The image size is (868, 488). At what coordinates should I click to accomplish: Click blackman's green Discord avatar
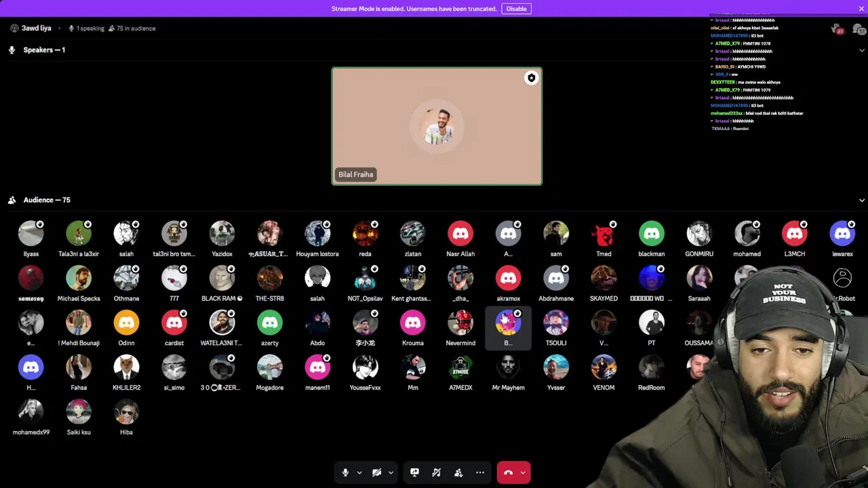(652, 233)
